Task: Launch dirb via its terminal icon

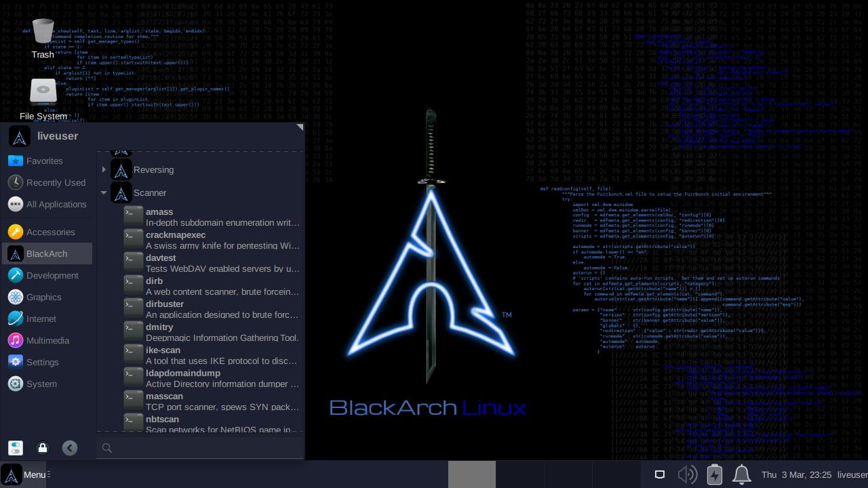Action: [134, 285]
